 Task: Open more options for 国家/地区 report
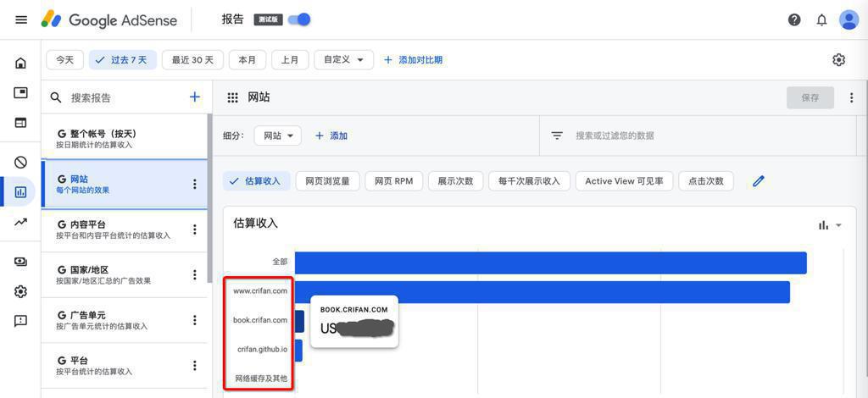tap(194, 274)
